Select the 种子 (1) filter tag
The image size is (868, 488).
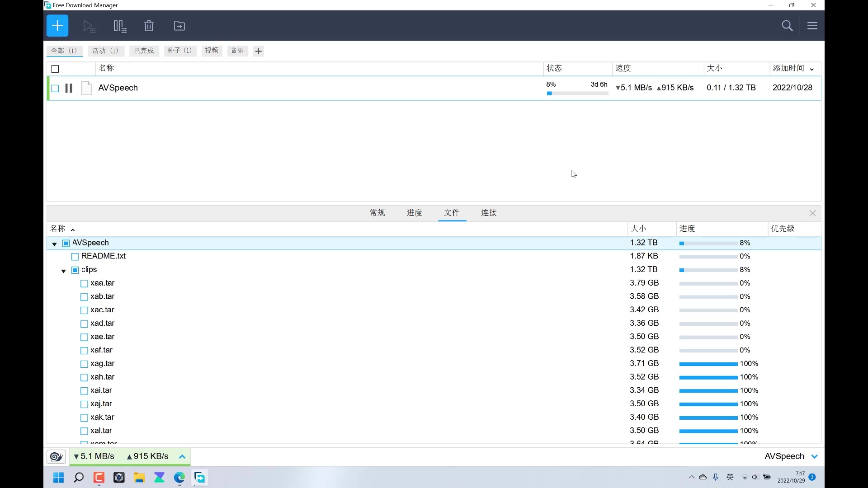tap(180, 51)
